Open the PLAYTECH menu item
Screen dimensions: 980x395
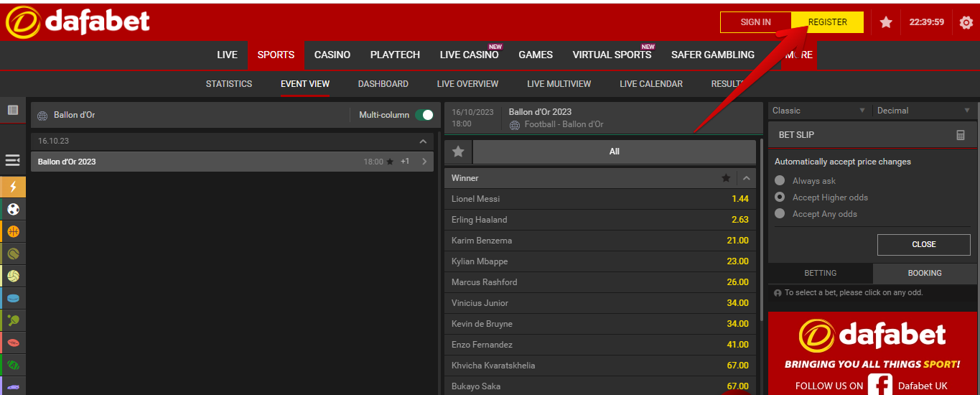[395, 55]
